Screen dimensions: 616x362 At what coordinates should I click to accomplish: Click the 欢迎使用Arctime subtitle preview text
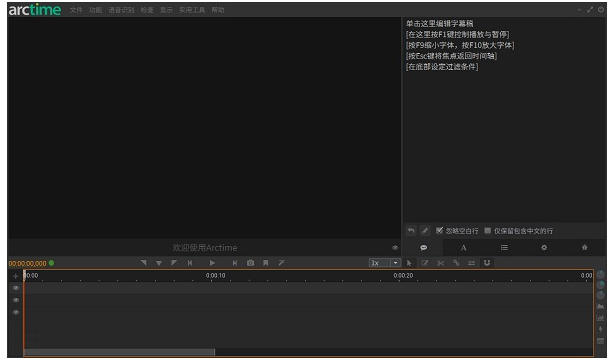click(205, 248)
